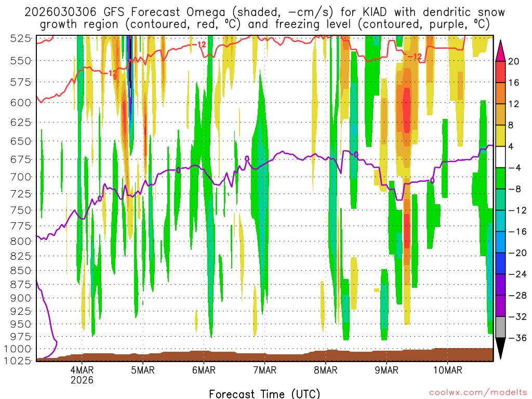
Task: Pick the pink triangle above 20 on colorbar
Action: (x=500, y=50)
